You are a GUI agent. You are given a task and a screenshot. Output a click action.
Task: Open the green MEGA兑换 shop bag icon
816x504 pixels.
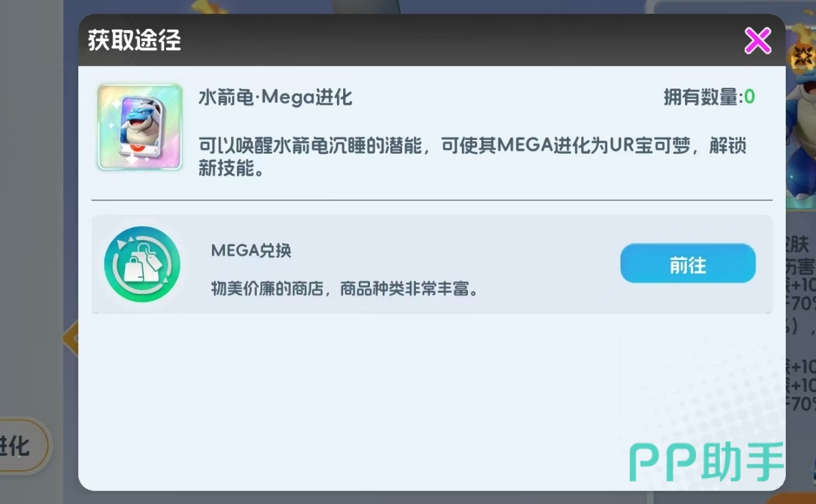click(142, 264)
